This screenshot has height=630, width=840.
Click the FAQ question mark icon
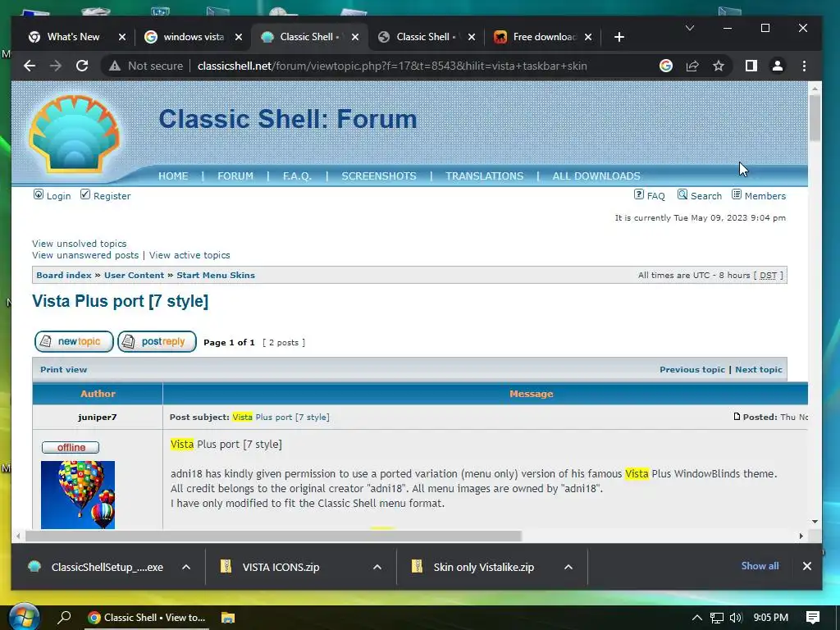pos(638,194)
